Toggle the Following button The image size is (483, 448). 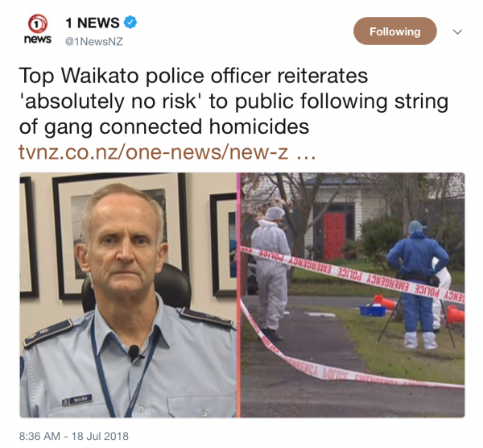pyautogui.click(x=395, y=31)
